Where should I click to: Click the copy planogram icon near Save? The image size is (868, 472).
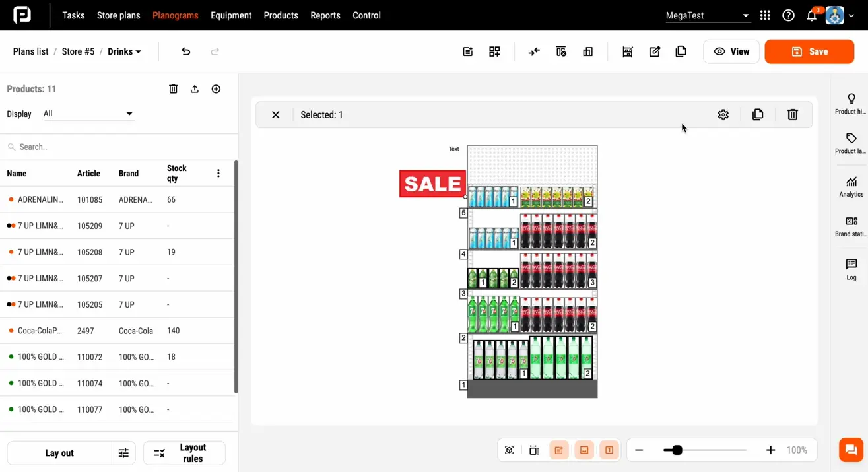click(x=681, y=51)
